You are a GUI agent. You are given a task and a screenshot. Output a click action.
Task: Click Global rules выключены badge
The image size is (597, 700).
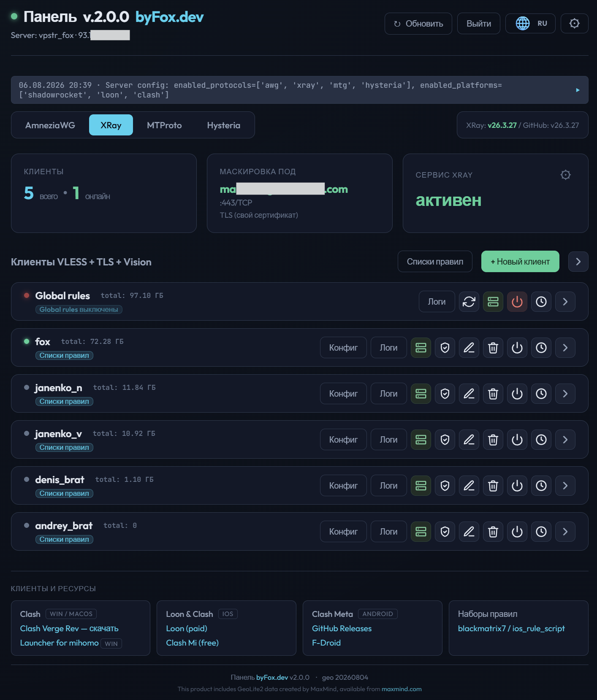point(79,309)
